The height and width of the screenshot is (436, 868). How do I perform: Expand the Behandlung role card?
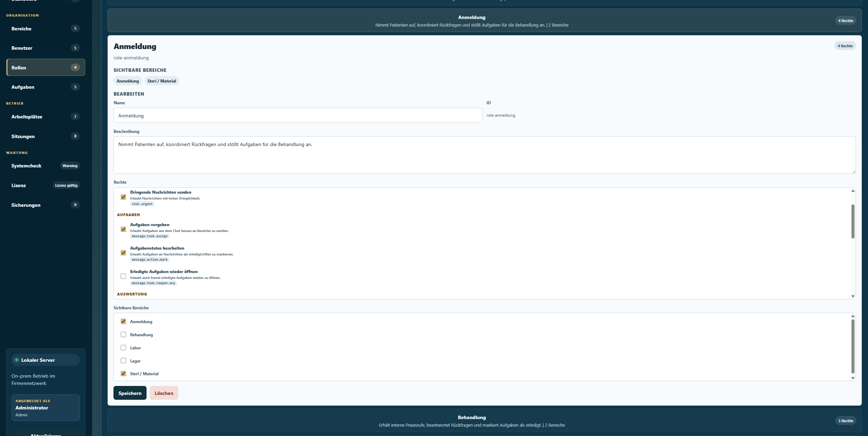click(485, 421)
